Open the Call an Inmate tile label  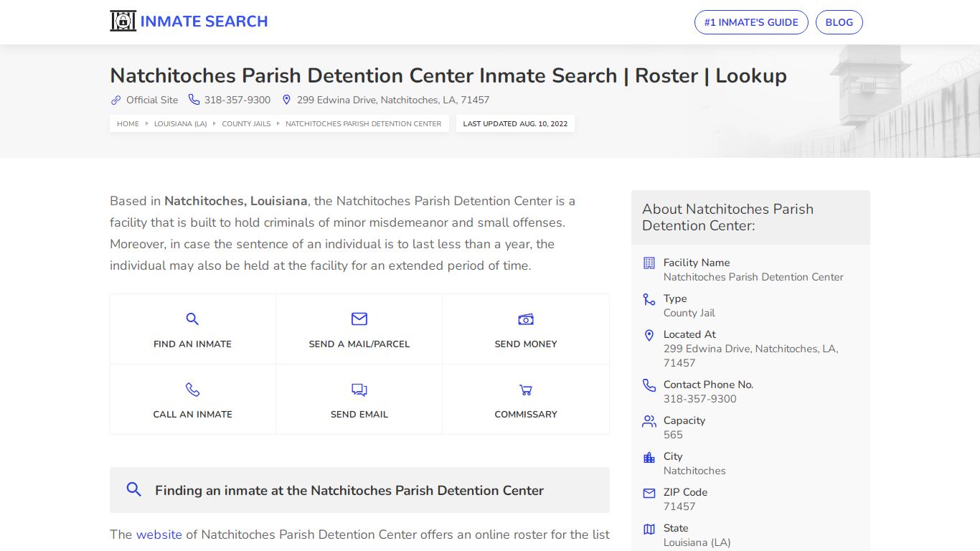point(192,414)
